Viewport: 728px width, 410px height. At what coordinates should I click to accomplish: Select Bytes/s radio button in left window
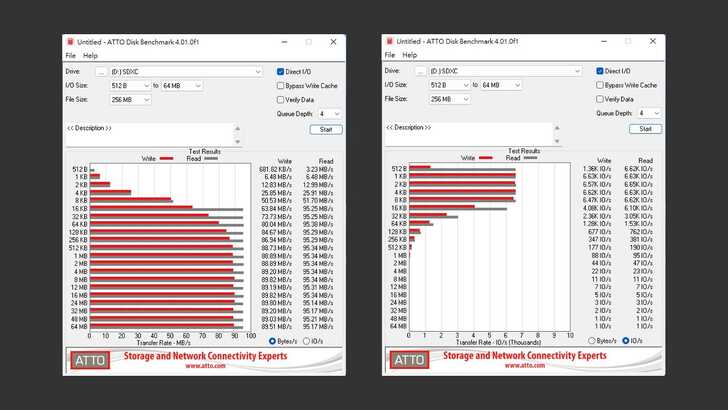tap(273, 341)
